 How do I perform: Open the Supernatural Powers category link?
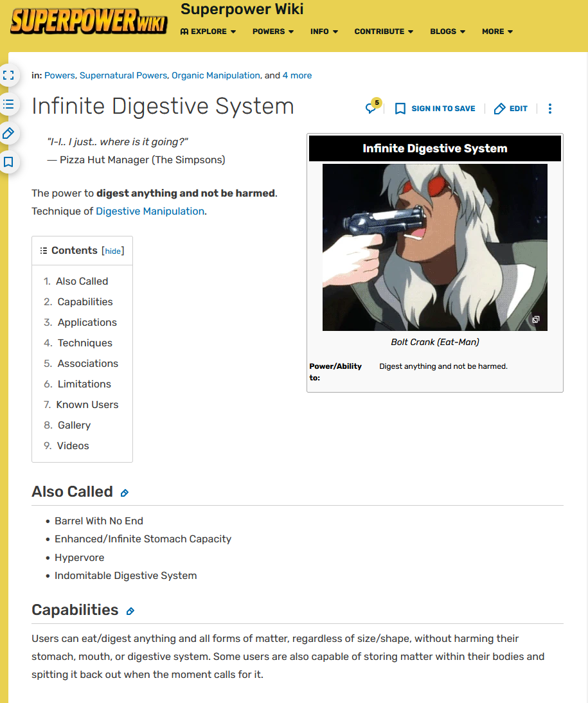pyautogui.click(x=123, y=75)
